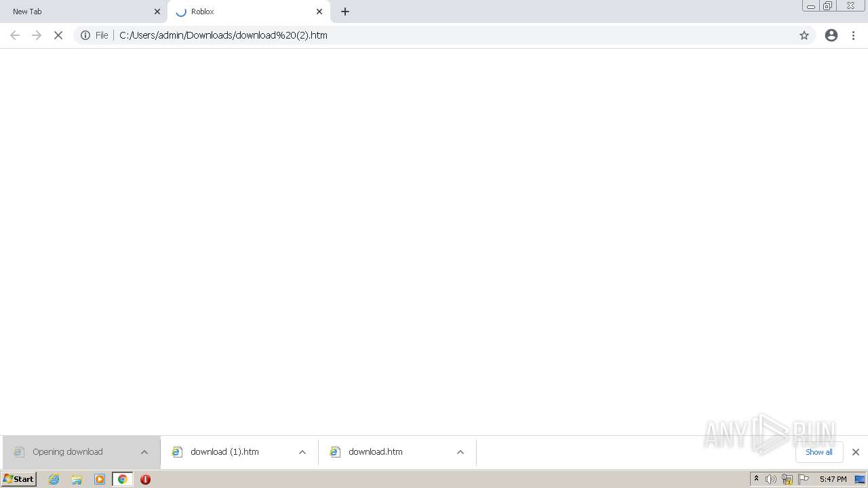Show hidden system tray icons

[757, 479]
